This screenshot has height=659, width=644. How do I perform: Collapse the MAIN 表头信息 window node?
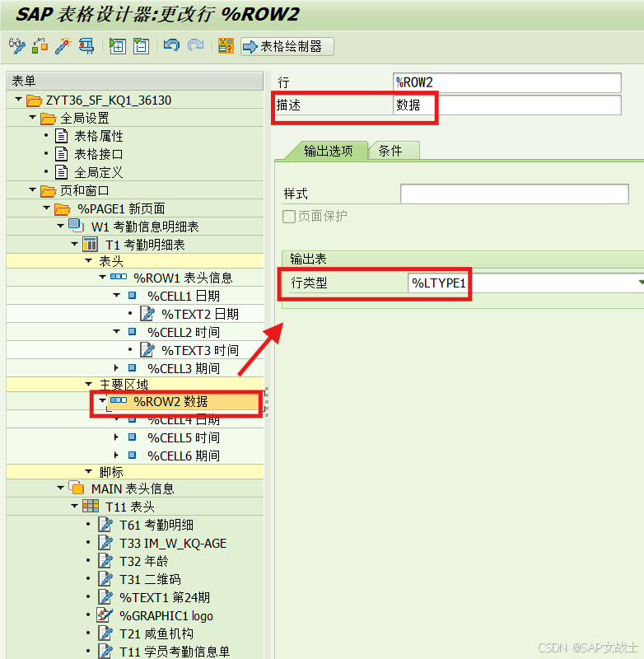(60, 488)
